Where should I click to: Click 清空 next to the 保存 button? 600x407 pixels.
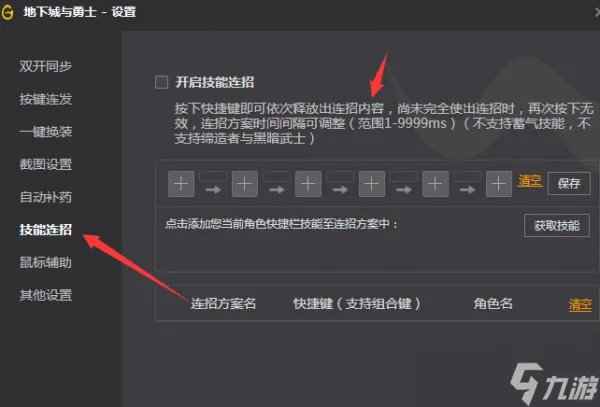(x=530, y=181)
